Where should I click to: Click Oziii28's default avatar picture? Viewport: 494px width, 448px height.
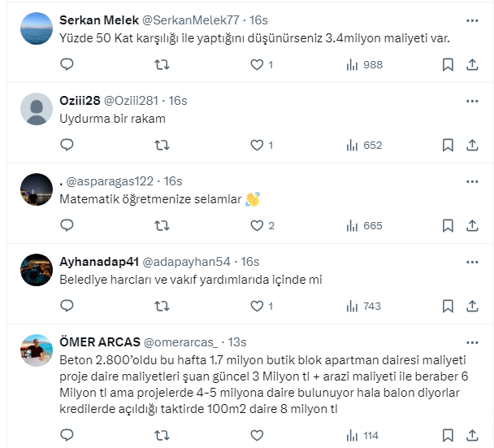point(37,109)
